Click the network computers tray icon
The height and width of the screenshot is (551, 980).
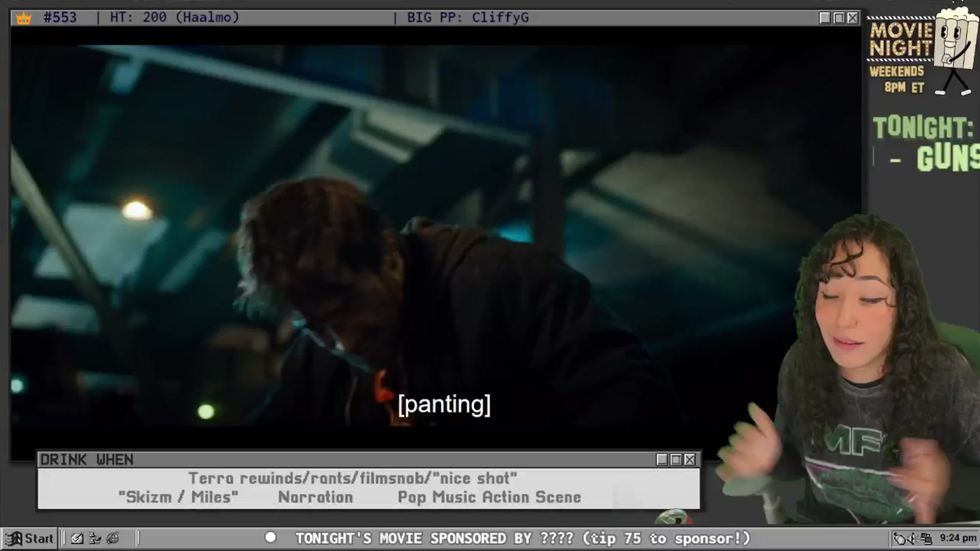click(x=926, y=538)
